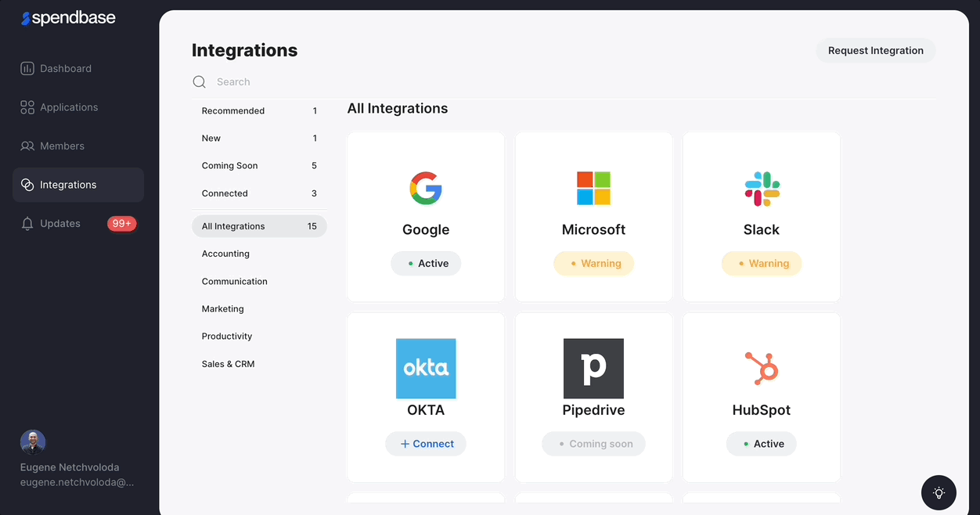980x515 pixels.
Task: Click the OKTA integration logo
Action: point(426,369)
